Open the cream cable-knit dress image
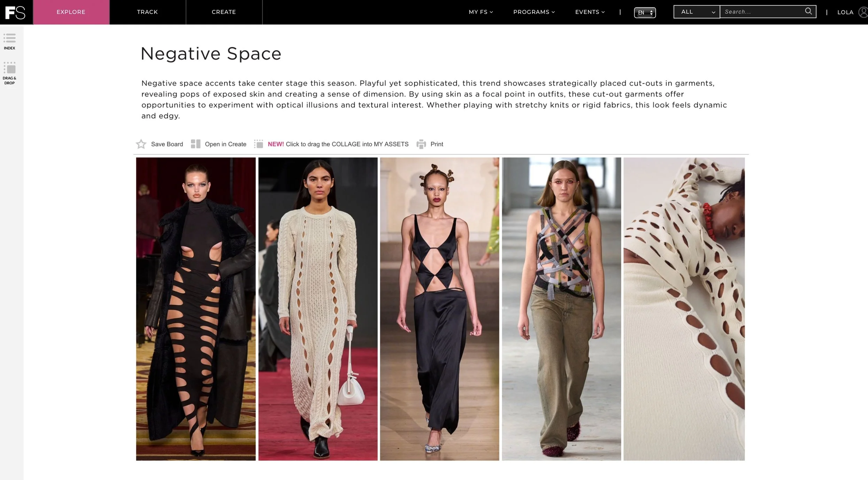Image resolution: width=868 pixels, height=480 pixels. [x=318, y=309]
